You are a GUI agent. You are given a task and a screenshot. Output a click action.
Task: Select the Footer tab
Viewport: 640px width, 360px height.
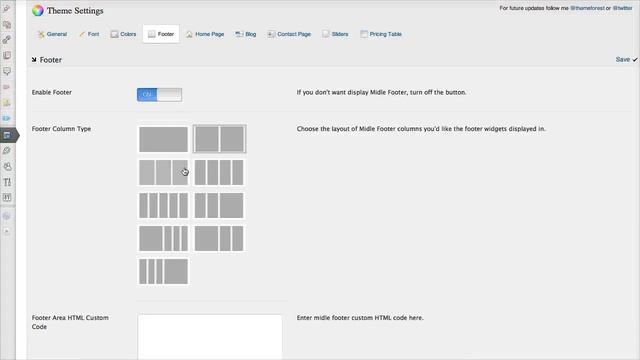tap(161, 34)
